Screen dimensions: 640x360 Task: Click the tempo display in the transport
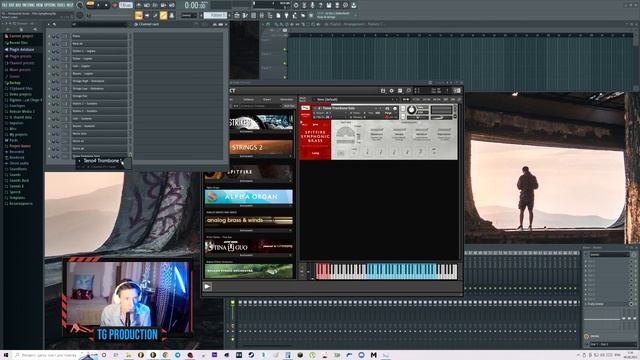(x=126, y=5)
